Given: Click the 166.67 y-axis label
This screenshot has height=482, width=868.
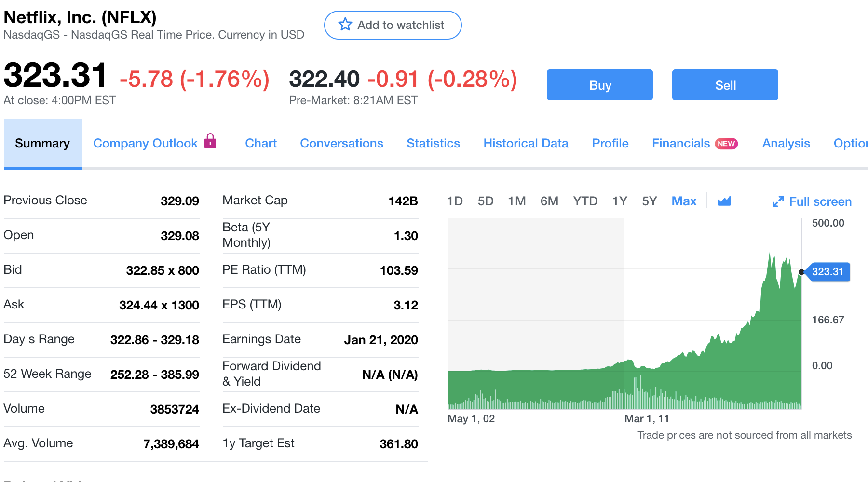Looking at the screenshot, I should click(x=828, y=320).
